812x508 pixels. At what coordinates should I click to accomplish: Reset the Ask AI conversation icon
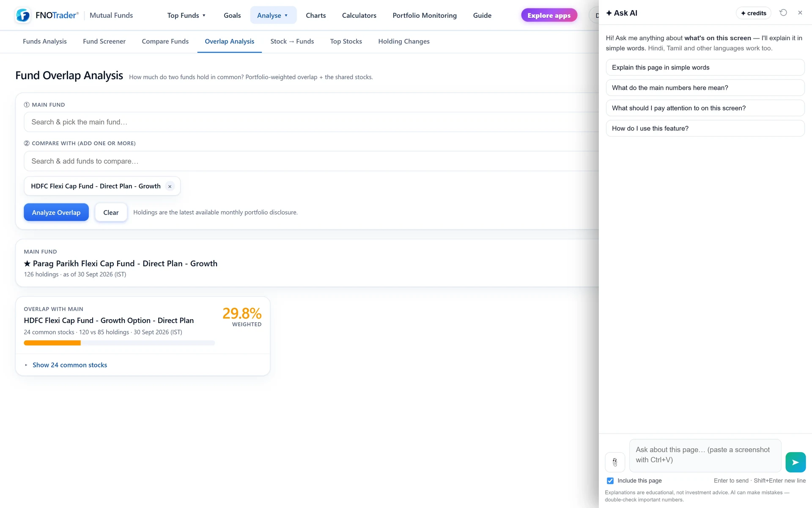click(783, 13)
